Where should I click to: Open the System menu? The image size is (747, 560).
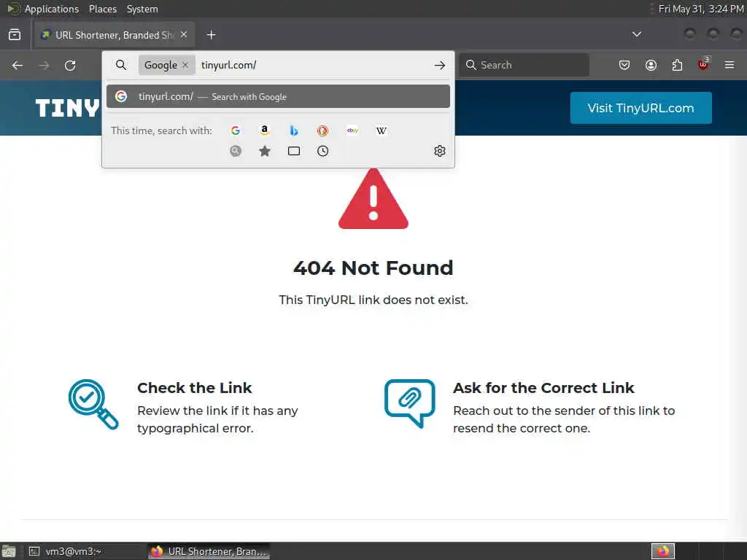pos(142,9)
